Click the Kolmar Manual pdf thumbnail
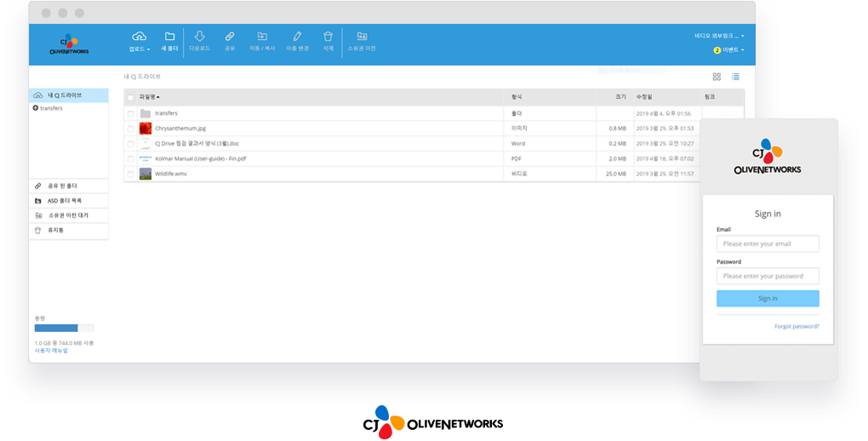Viewport: 868px width, 441px height. click(x=146, y=158)
